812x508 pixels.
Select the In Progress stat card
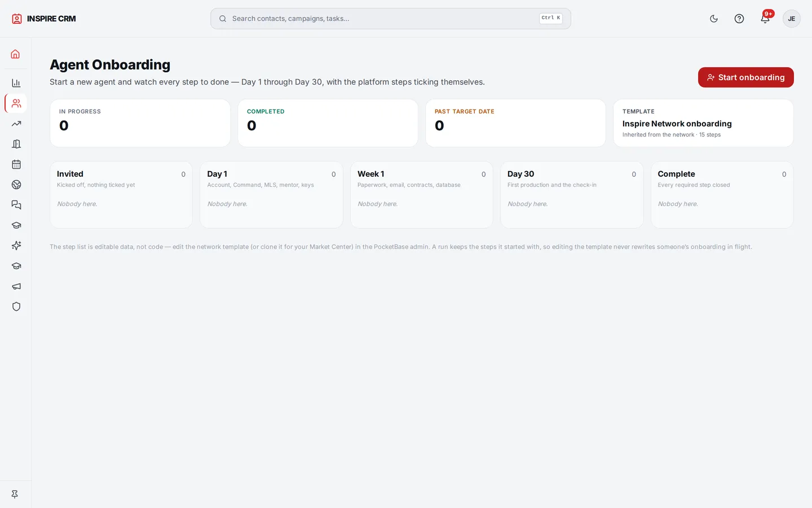click(x=140, y=123)
